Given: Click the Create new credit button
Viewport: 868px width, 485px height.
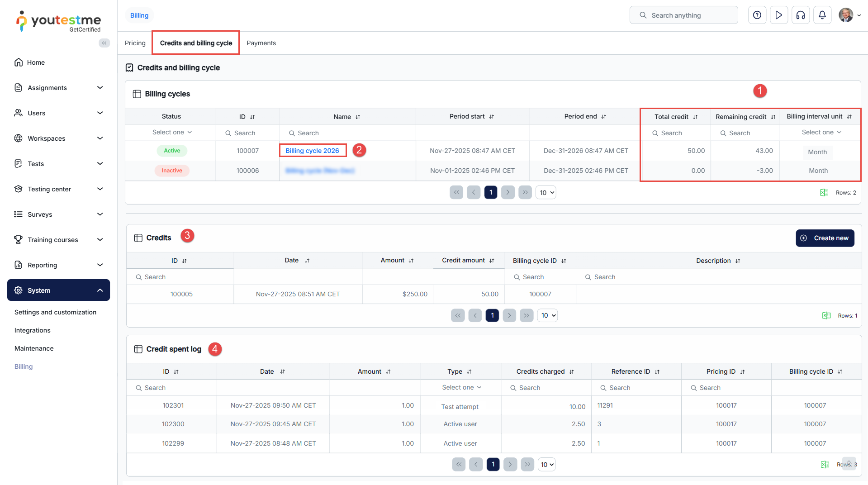Looking at the screenshot, I should click(825, 238).
